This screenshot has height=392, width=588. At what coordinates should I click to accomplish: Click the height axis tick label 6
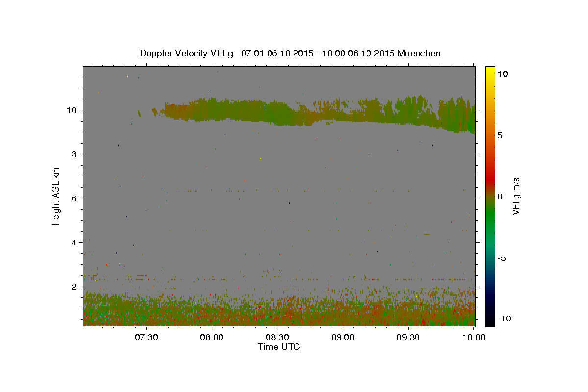pyautogui.click(x=75, y=198)
